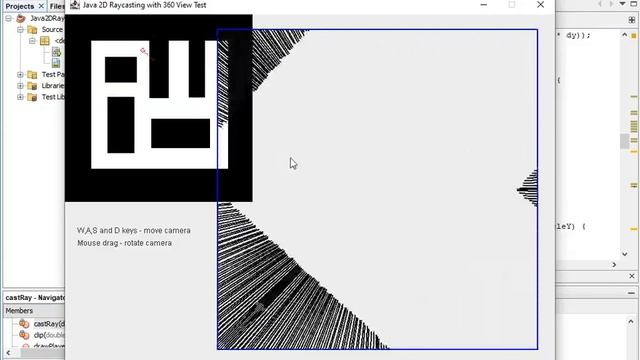640x360 pixels.
Task: Click editor scroll-tabs-right arrow
Action: [611, 4]
